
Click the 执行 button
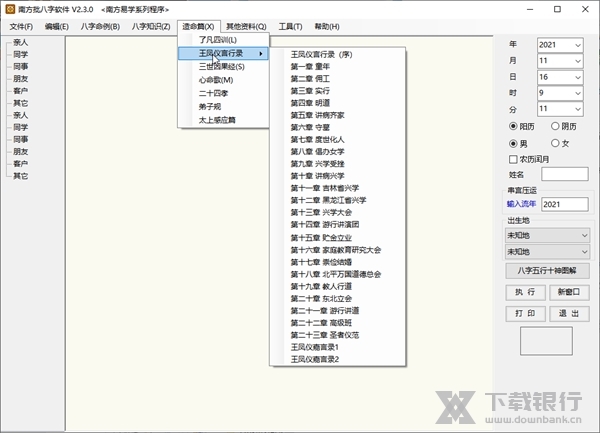525,292
